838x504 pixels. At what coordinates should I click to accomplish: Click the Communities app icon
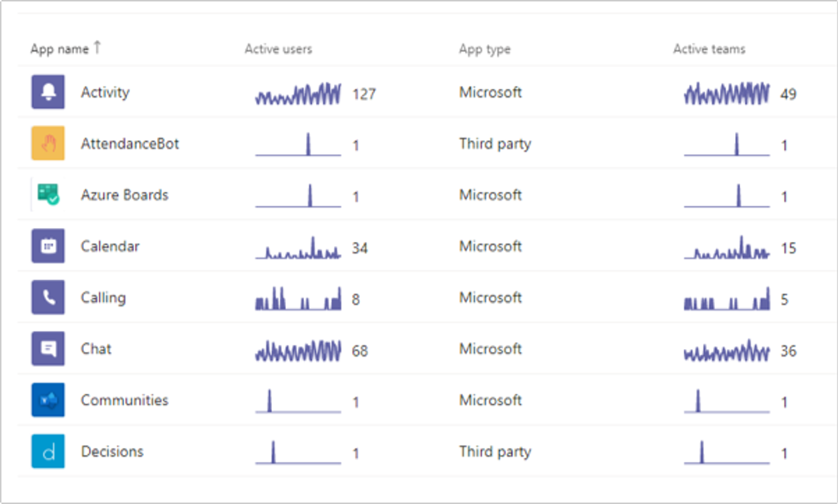click(x=47, y=400)
